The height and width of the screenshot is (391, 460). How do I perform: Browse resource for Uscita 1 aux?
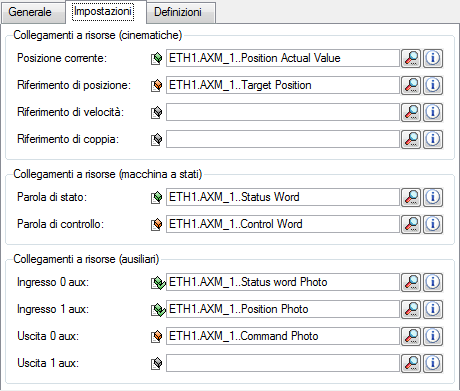[411, 363]
